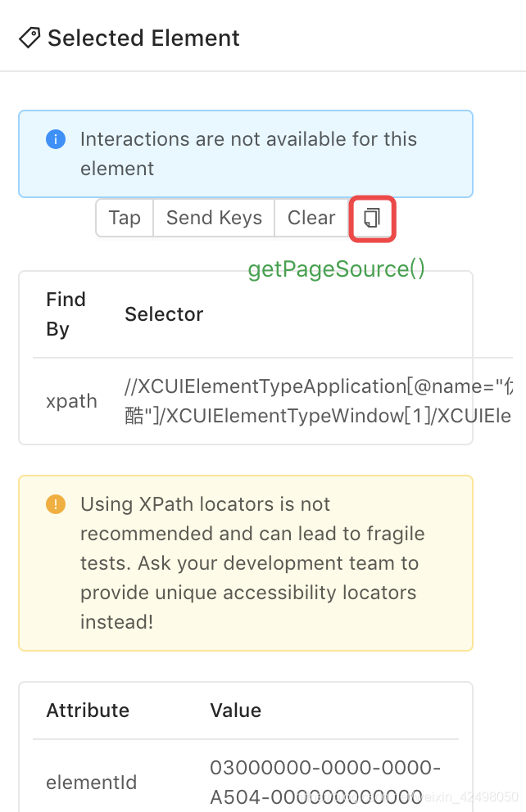Image resolution: width=526 pixels, height=812 pixels.
Task: Click the copy attributes icon button
Action: [372, 218]
